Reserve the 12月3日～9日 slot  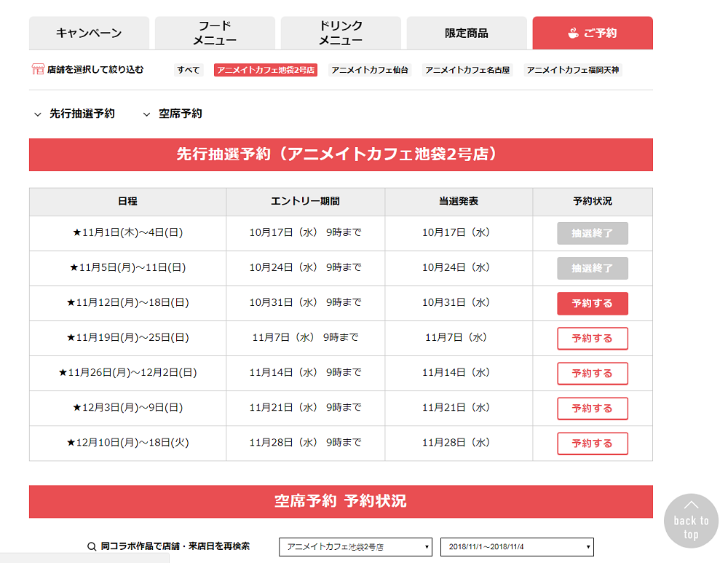[593, 409]
